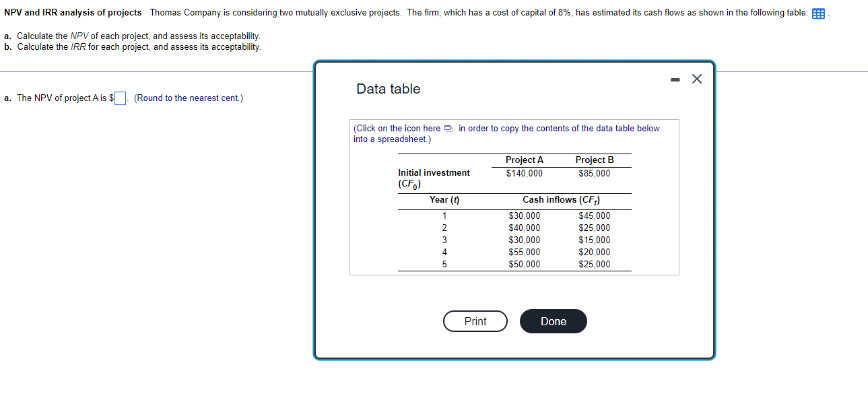868x402 pixels.
Task: Click the part a instruction about NPV calculation
Action: click(x=132, y=36)
